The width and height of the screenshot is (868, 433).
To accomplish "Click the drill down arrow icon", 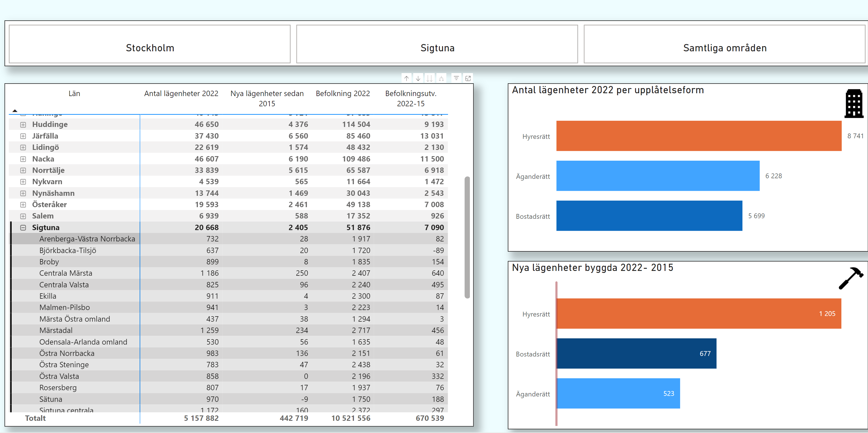I will tap(418, 78).
